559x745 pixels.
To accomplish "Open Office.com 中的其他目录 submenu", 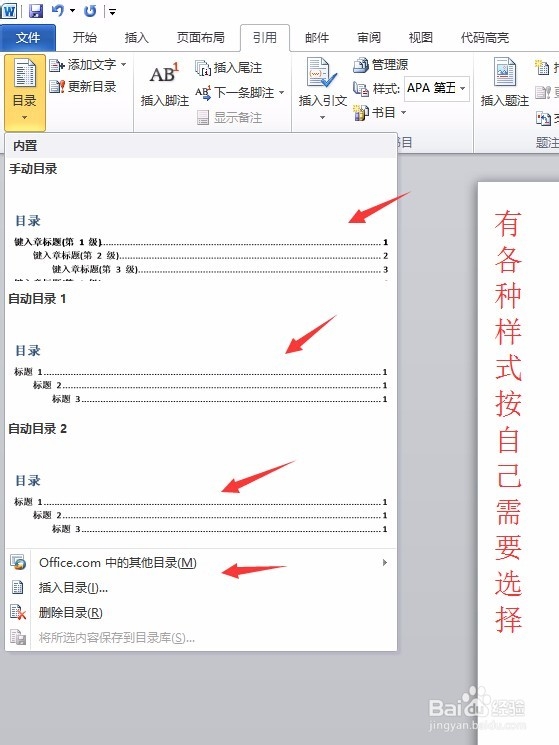I will (x=200, y=563).
